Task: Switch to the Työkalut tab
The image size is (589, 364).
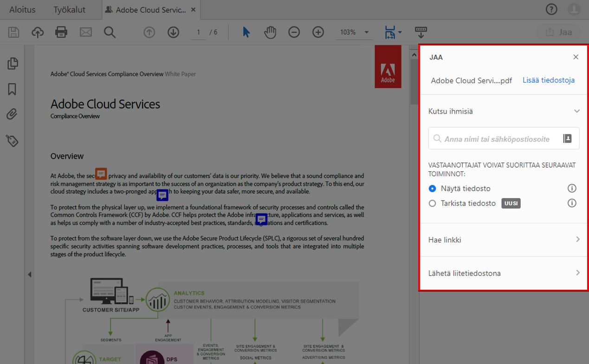Action: (x=69, y=10)
